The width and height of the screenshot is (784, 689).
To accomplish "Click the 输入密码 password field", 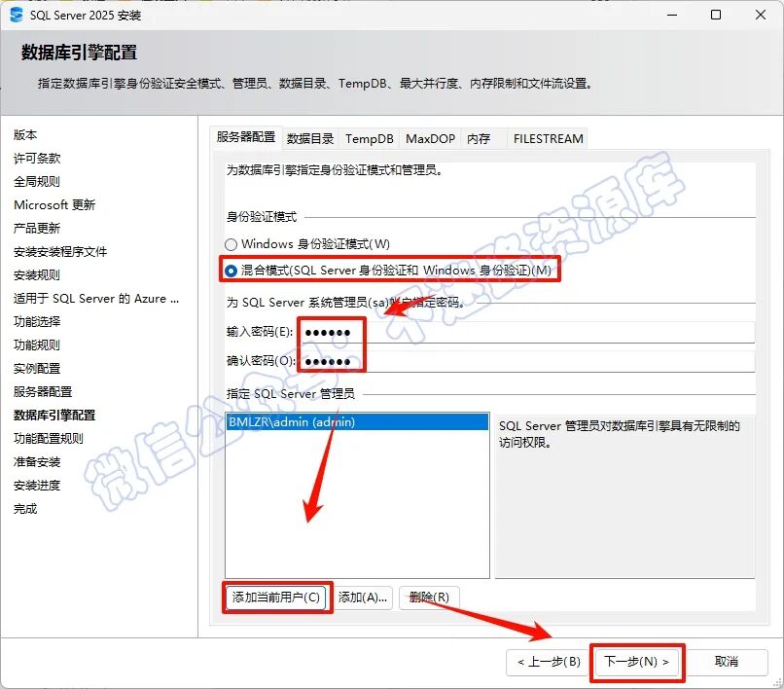I will [527, 333].
